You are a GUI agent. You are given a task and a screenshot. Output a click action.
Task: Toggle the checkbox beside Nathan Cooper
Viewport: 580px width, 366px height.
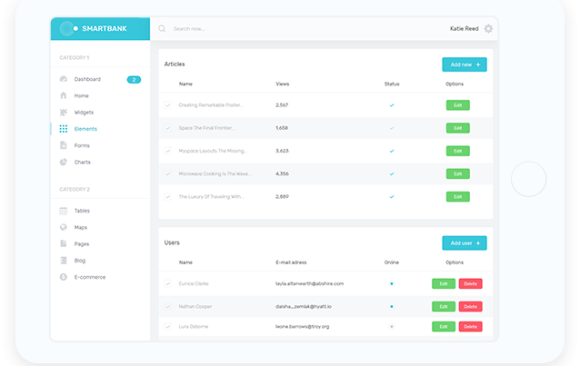168,306
